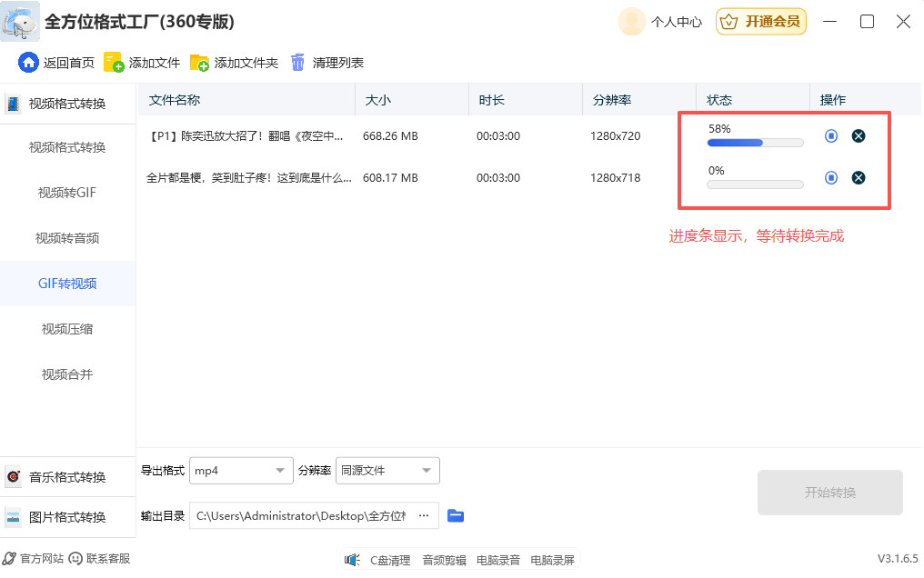Browse output path using the ... button
The width and height of the screenshot is (924, 578).
pyautogui.click(x=423, y=515)
